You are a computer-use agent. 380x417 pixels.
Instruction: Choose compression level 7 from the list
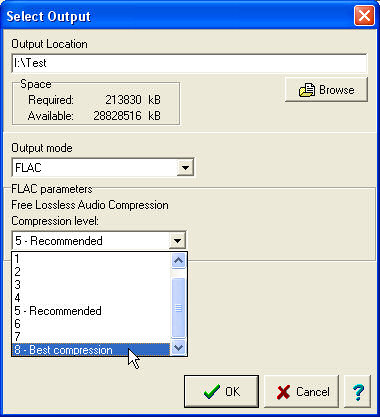[91, 337]
